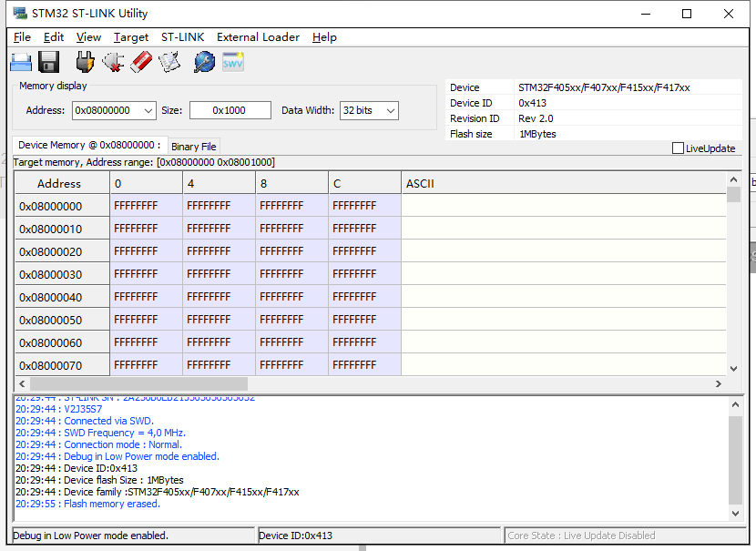Open the Program and Verify tool
The image size is (756, 551).
coord(170,61)
